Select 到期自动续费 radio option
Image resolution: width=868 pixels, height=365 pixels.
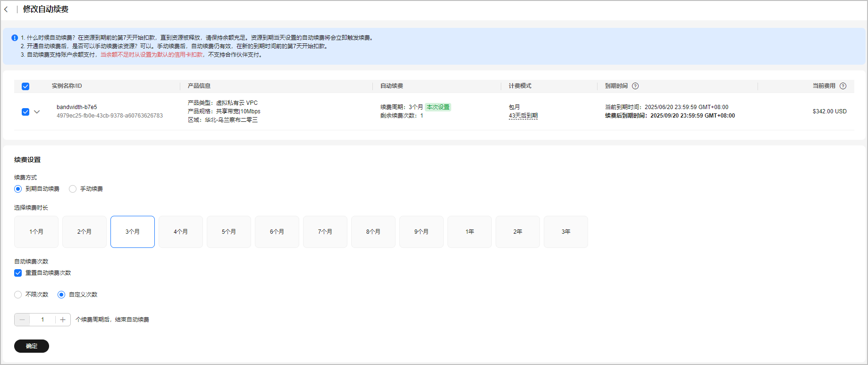click(x=18, y=189)
